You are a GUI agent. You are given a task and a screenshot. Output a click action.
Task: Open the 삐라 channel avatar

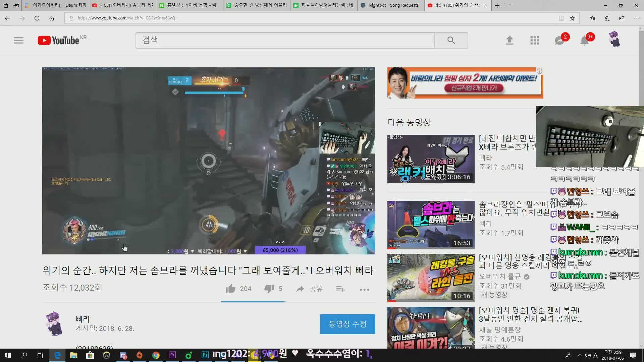tap(54, 323)
